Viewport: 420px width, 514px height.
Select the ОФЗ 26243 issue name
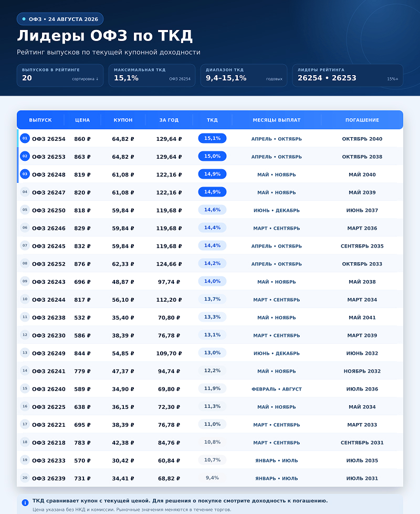[x=49, y=282]
